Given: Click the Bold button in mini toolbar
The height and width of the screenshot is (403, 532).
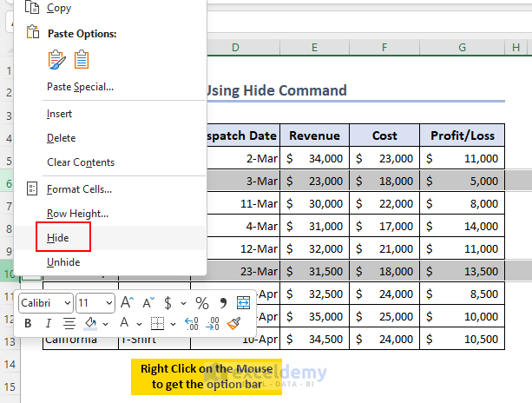Looking at the screenshot, I should (x=28, y=324).
